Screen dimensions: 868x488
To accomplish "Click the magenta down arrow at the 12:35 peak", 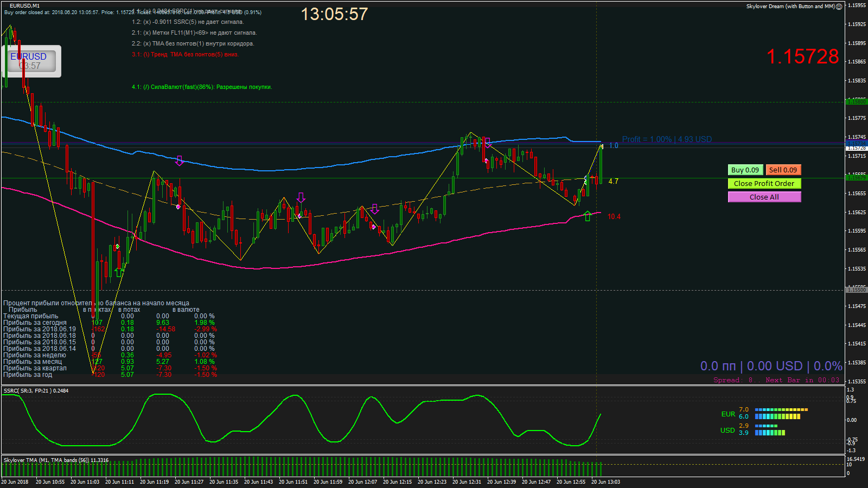I will (487, 143).
